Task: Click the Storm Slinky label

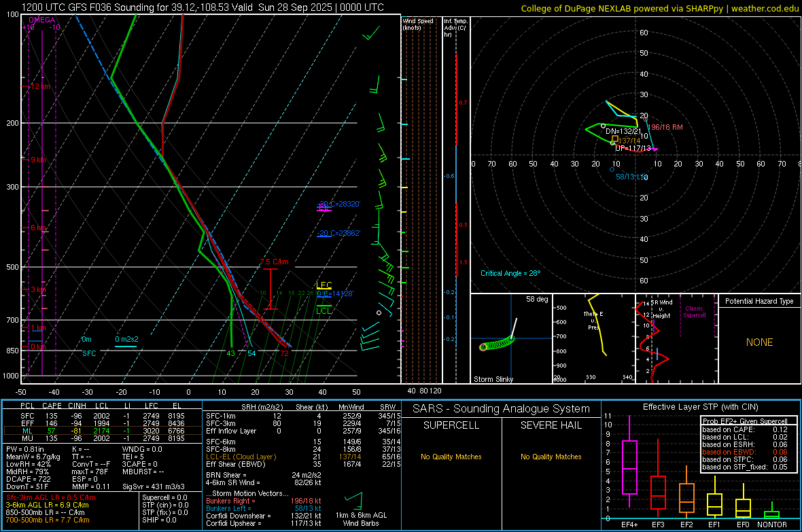Action: coord(493,379)
